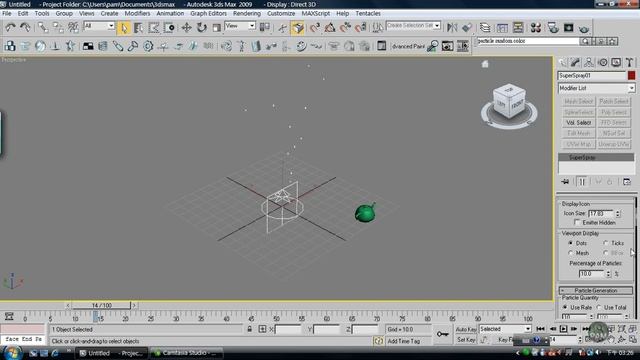Click the Unlink Selection icon
Screen dimensions: 640x360
click(x=58, y=28)
